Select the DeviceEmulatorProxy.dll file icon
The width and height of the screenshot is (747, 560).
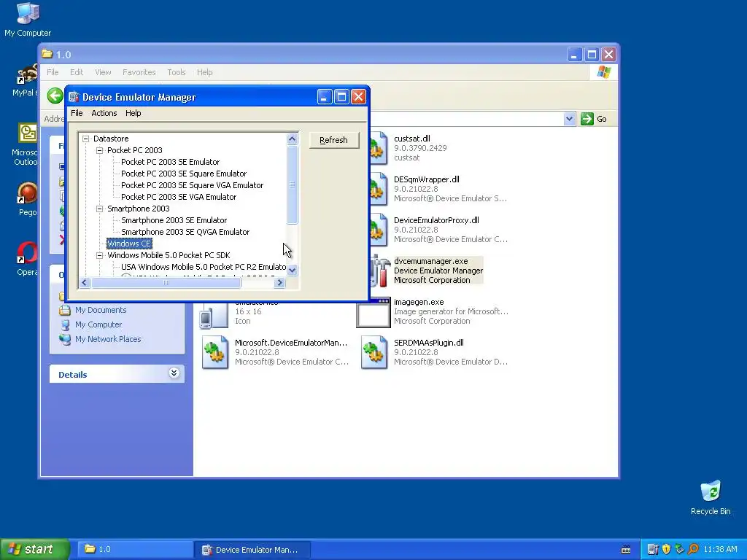coord(379,230)
